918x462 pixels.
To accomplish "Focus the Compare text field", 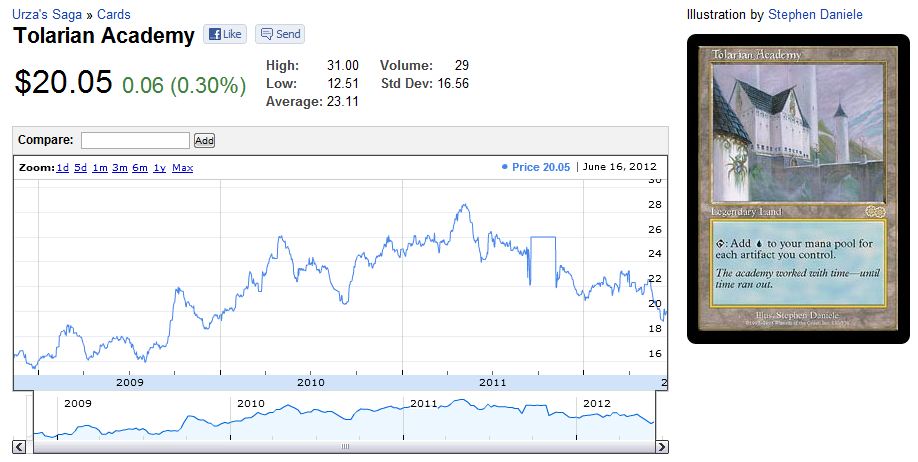I will point(135,141).
